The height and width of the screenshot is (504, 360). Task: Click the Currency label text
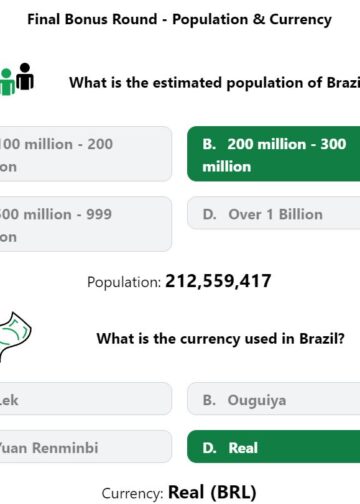(132, 493)
